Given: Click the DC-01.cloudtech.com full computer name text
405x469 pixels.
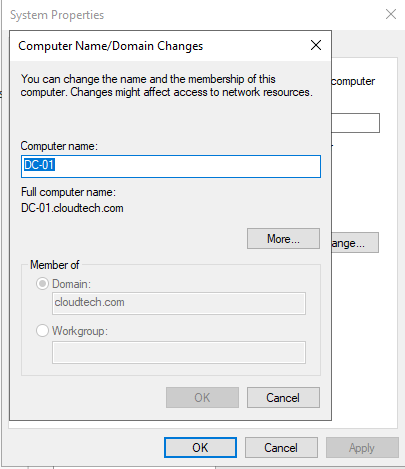Looking at the screenshot, I should [x=72, y=208].
